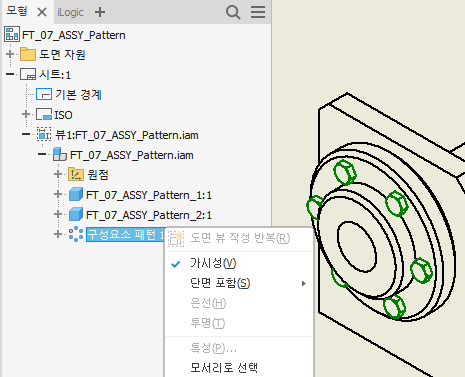Screen dimensions: 465x377
Task: Open 단면 포함(S) submenu arrow
Action: click(303, 283)
